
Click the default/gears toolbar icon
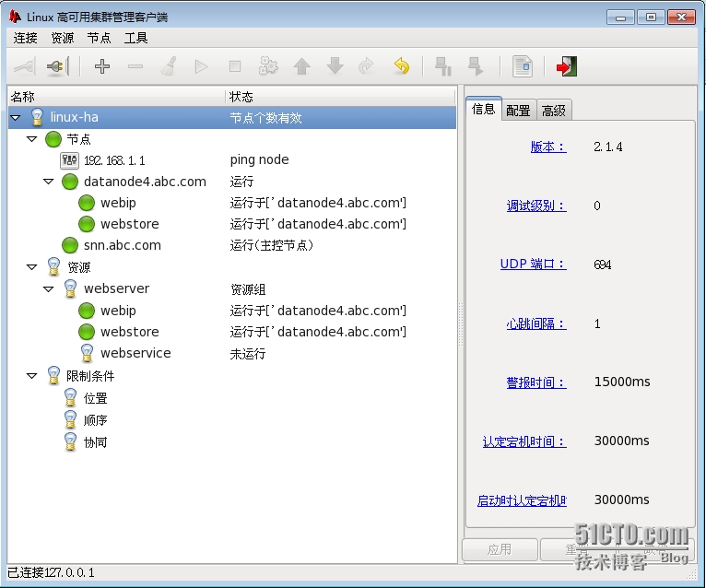[268, 66]
